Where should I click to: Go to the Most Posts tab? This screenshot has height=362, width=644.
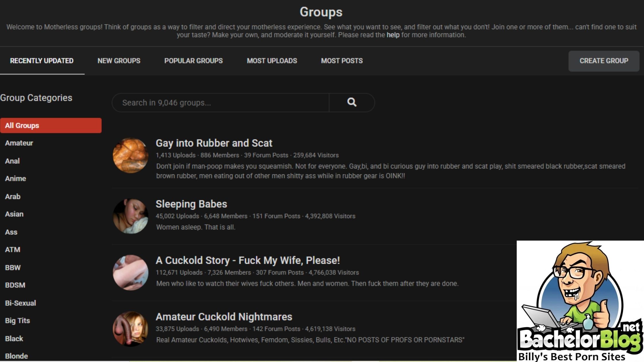(x=342, y=61)
